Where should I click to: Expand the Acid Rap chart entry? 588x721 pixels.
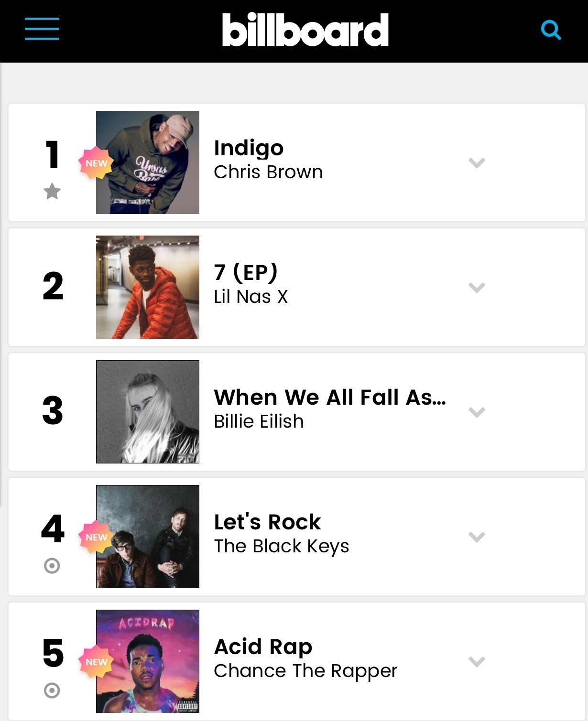[x=477, y=662]
